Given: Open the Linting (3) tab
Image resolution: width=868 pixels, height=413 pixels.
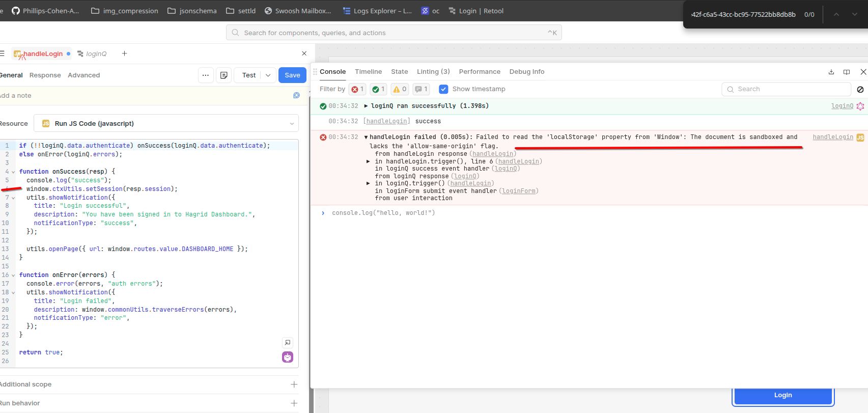Looking at the screenshot, I should point(433,72).
